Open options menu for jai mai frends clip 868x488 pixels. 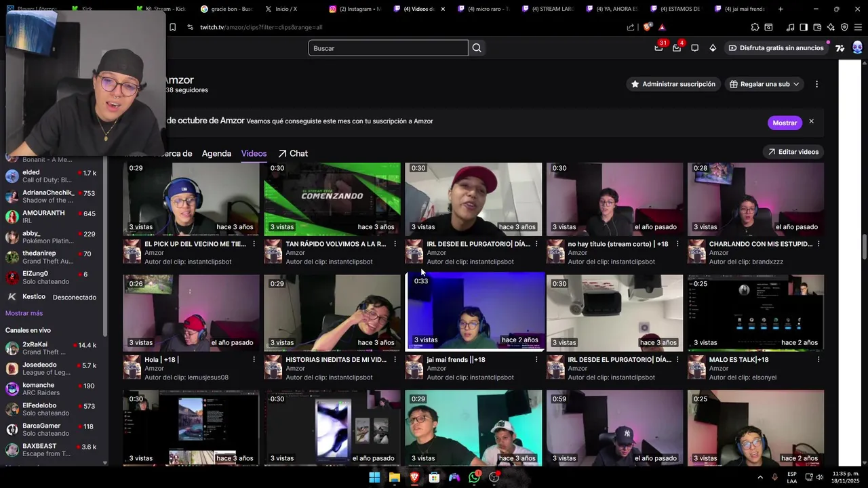coord(536,360)
